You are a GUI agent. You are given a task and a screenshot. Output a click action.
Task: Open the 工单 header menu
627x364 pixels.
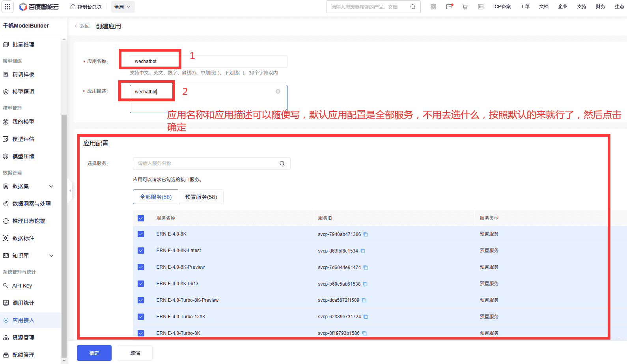(x=525, y=7)
